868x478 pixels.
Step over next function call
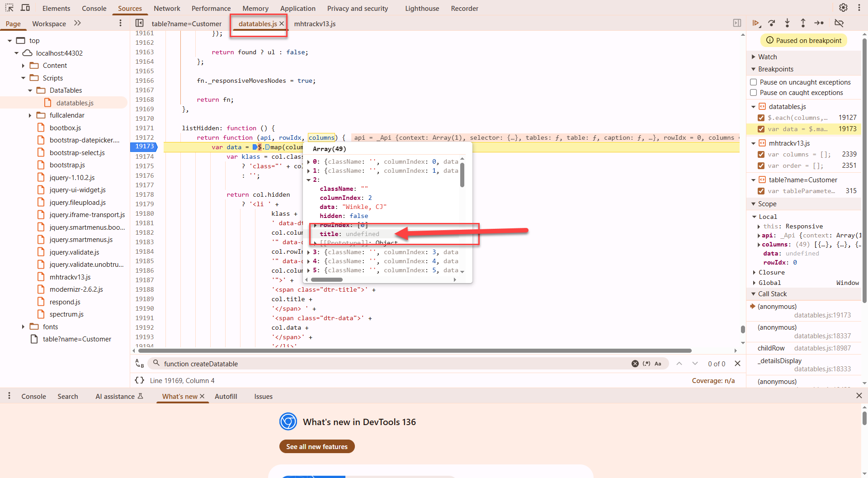pyautogui.click(x=772, y=23)
